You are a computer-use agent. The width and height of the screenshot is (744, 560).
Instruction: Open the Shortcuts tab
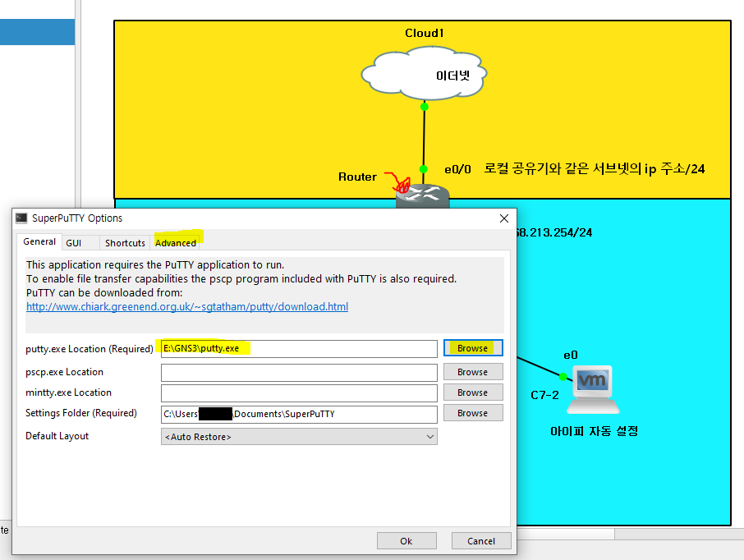(125, 243)
